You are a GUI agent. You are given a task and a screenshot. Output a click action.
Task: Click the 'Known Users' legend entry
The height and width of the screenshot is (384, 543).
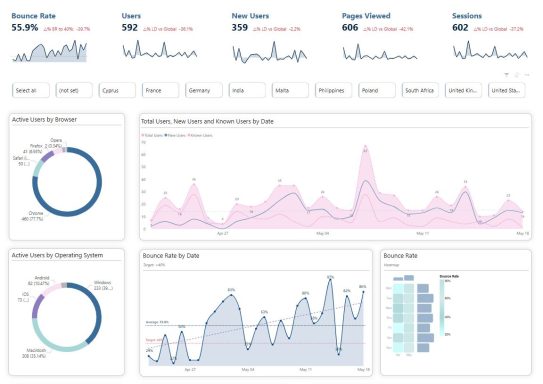(200, 135)
